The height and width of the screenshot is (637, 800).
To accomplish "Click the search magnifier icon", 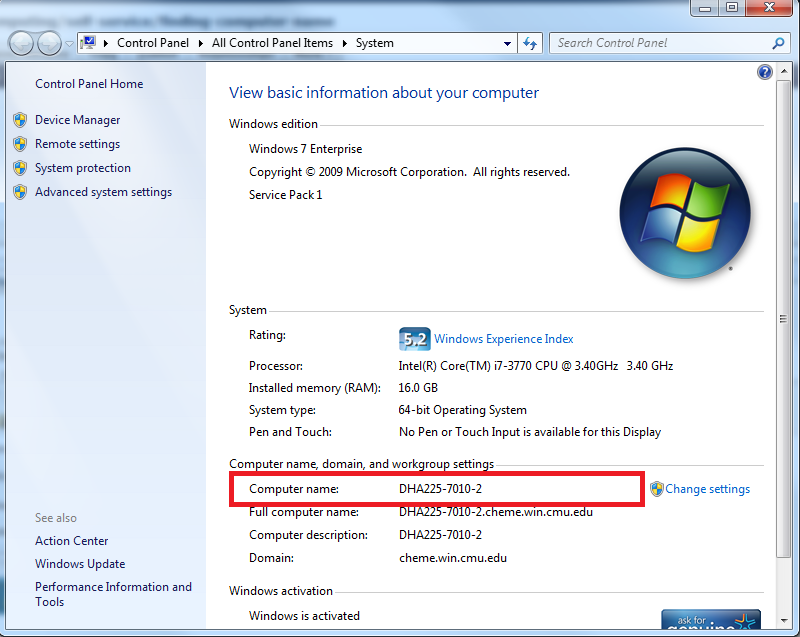I will point(778,43).
